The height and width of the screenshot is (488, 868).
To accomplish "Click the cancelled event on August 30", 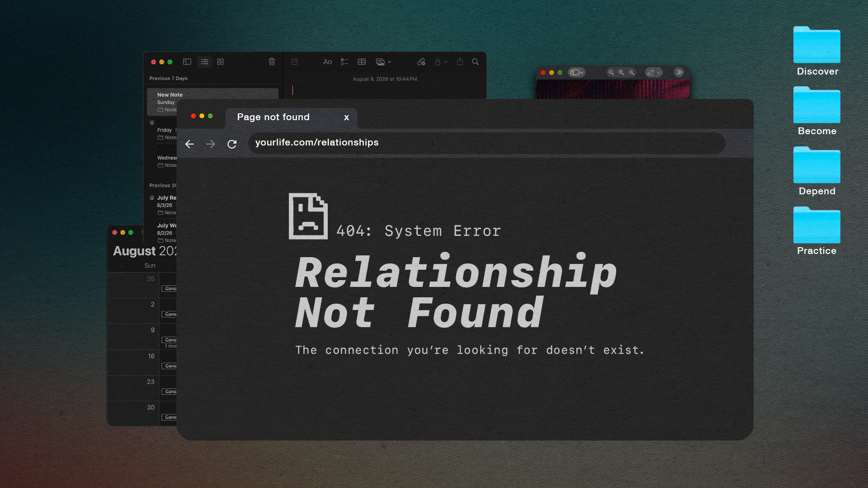I will (169, 418).
